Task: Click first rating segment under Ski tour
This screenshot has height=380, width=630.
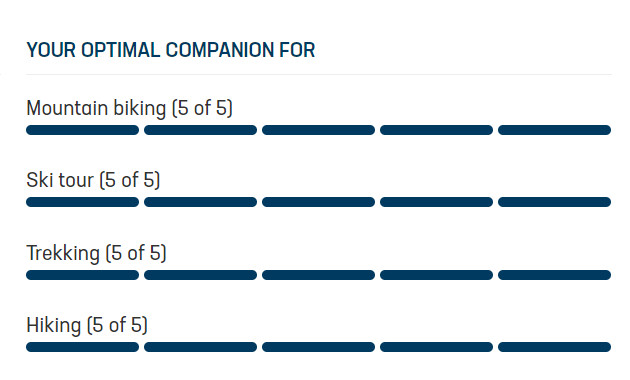Action: point(82,202)
